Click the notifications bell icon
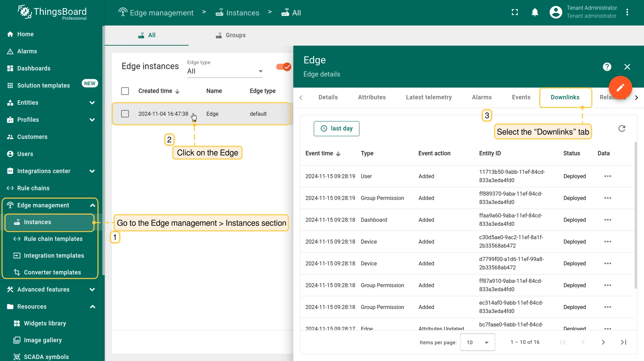Image resolution: width=644 pixels, height=361 pixels. (x=535, y=12)
